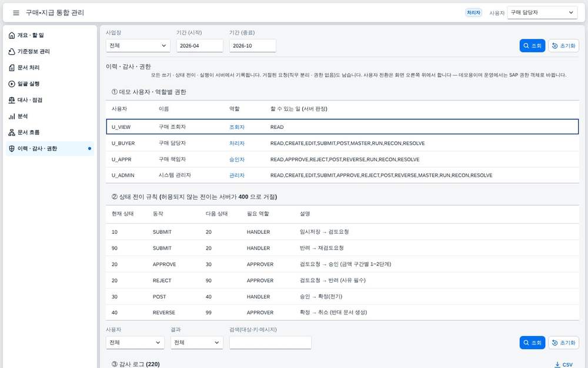The width and height of the screenshot is (588, 368).
Task: Click the APPROVE action cell
Action: pos(164,264)
